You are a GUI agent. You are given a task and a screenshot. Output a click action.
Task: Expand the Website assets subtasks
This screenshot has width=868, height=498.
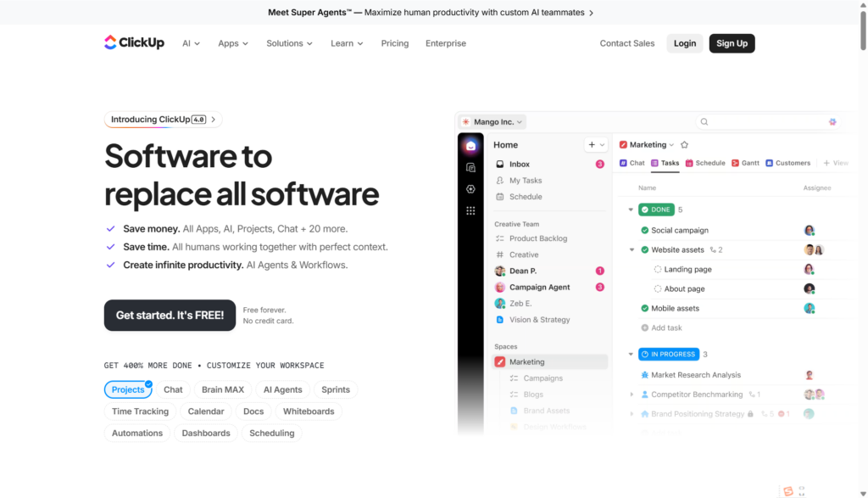pos(632,249)
